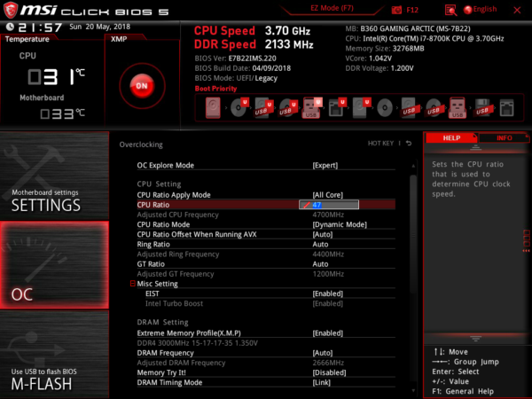Change CPU Ratio Apply Mode [All Core]

point(266,195)
